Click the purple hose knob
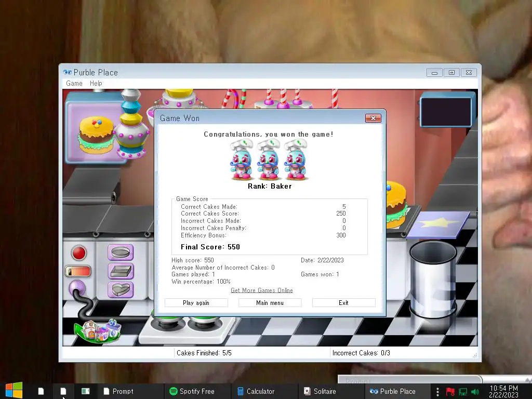 point(77,288)
